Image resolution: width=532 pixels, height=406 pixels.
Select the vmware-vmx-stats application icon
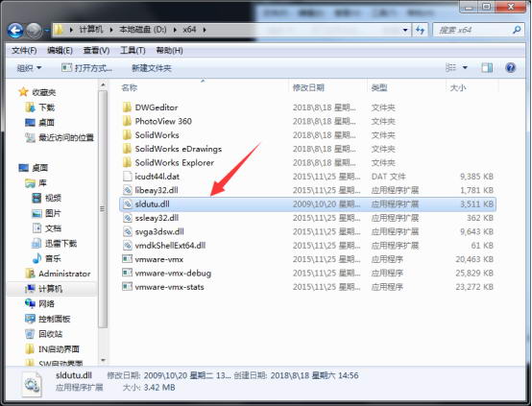coord(127,287)
